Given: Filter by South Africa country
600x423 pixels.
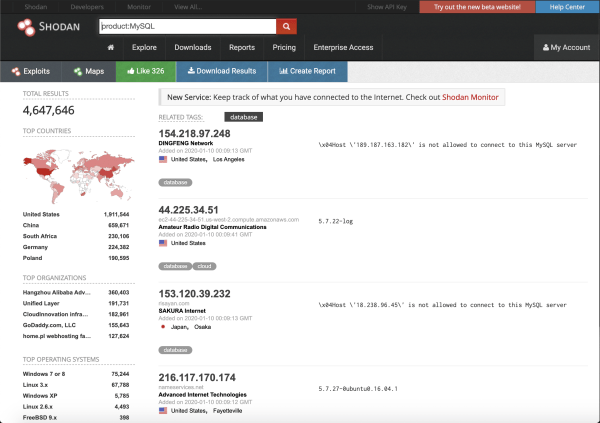Looking at the screenshot, I should (x=40, y=236).
